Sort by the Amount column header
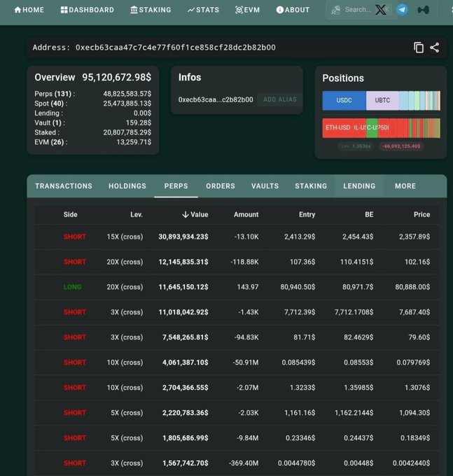This screenshot has height=476, width=453. point(246,215)
